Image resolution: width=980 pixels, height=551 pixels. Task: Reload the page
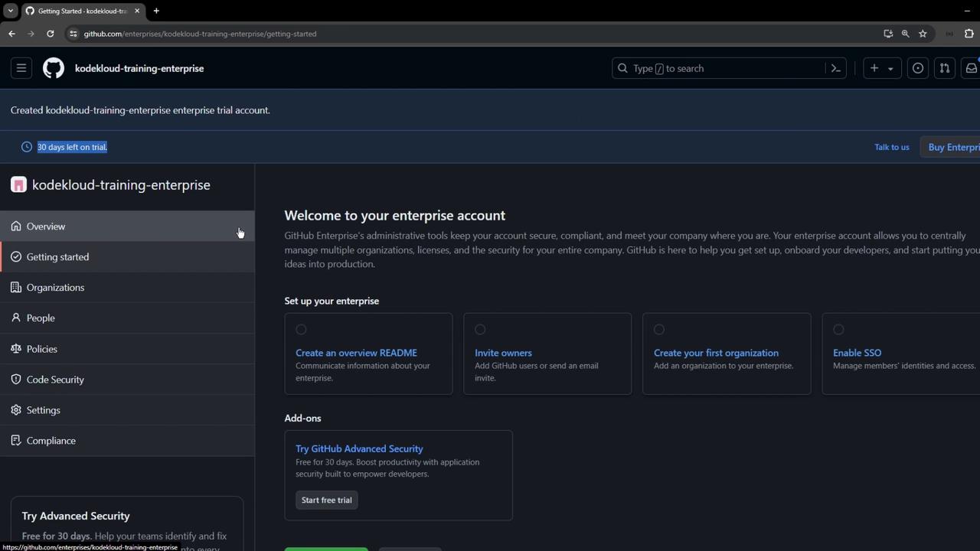tap(51, 34)
